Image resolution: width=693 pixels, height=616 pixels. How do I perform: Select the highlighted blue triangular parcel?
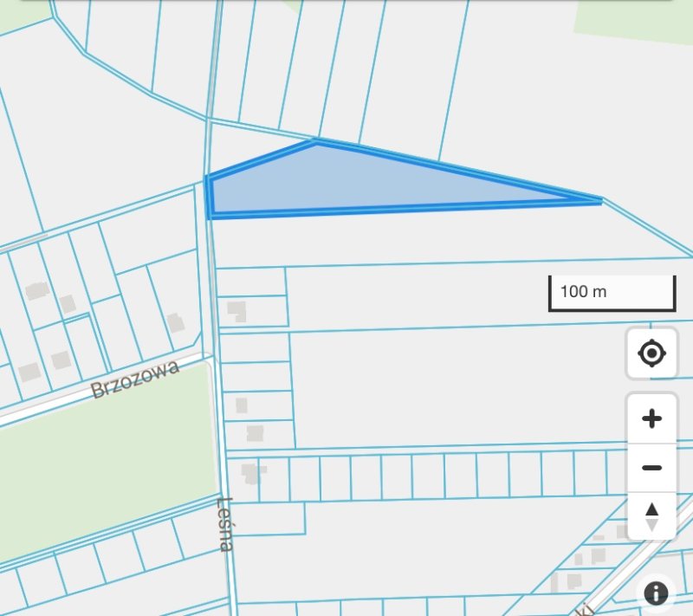(x=346, y=184)
